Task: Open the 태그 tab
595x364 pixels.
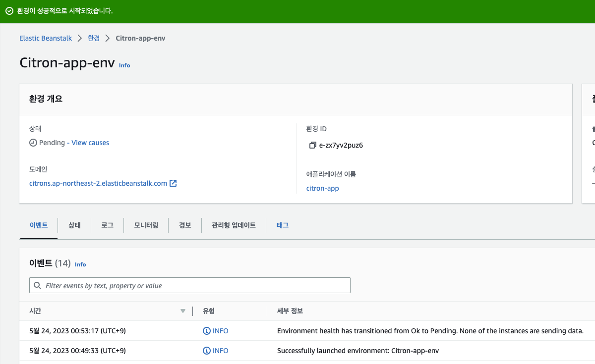Action: click(x=282, y=225)
